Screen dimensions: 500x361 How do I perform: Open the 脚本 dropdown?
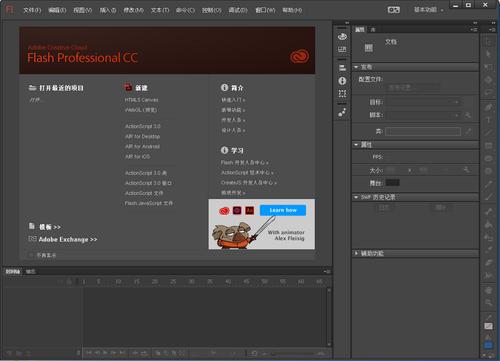point(424,115)
